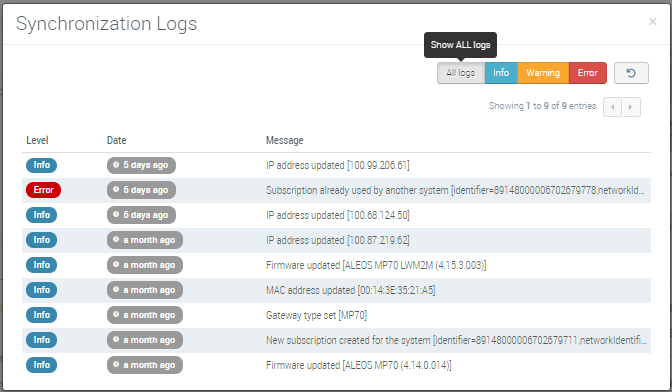Click the Info badge for first IP update
The height and width of the screenshot is (392, 672).
pos(41,165)
